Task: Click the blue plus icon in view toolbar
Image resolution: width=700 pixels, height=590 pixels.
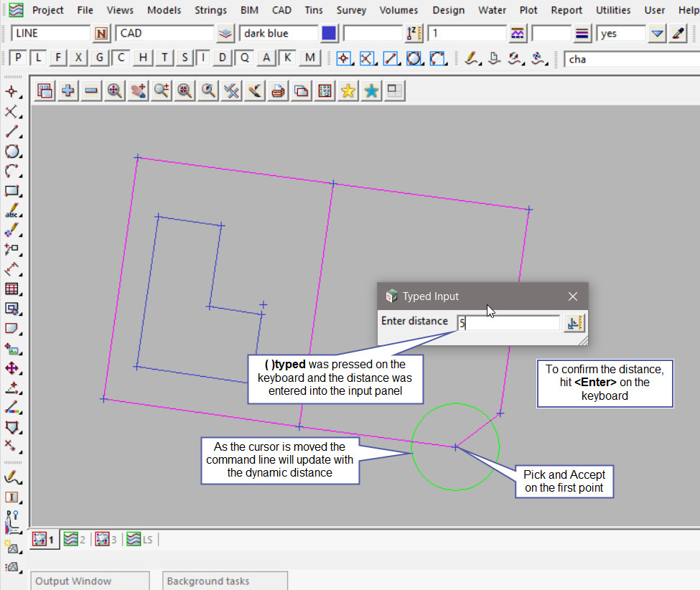Action: 68,90
